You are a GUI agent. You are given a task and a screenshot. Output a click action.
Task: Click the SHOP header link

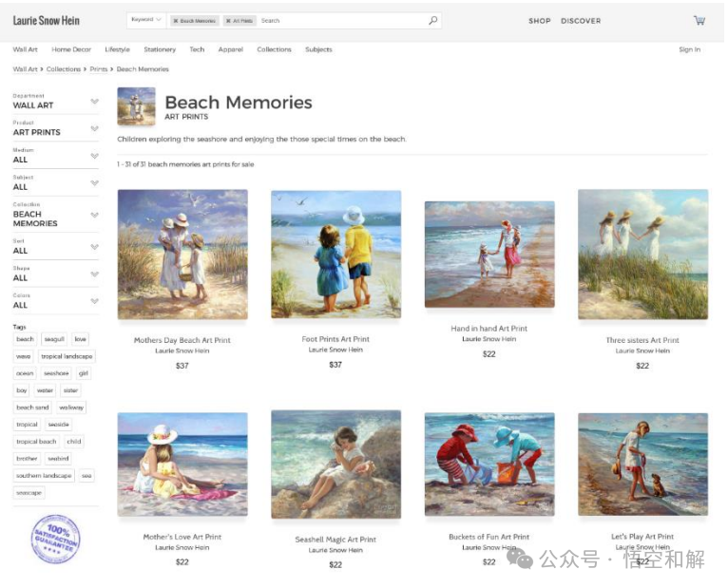[x=540, y=21]
